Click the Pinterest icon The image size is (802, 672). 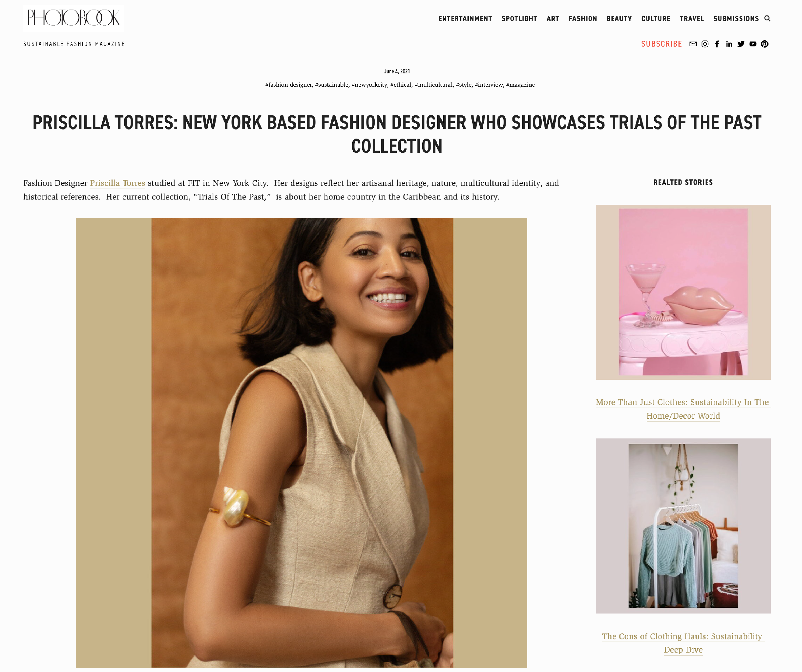[x=765, y=44]
